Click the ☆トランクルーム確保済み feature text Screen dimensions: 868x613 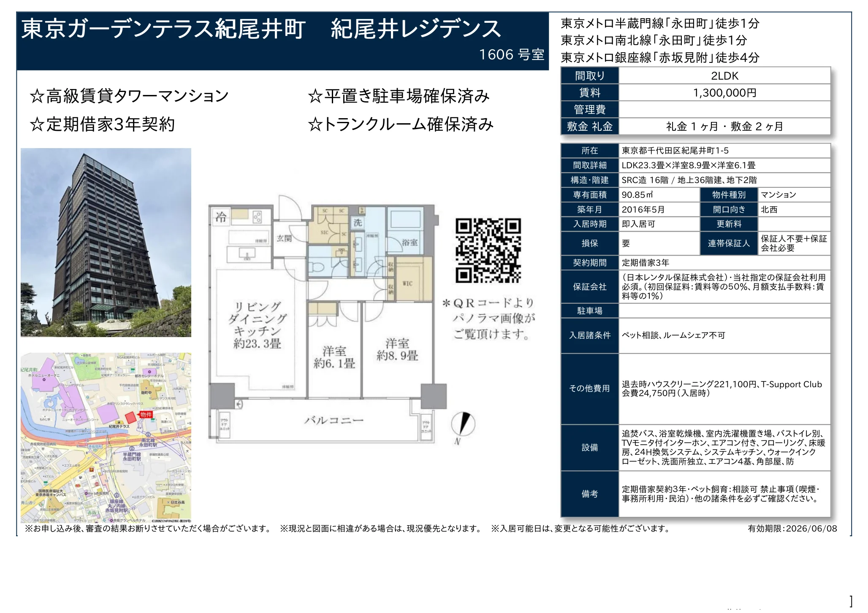(x=401, y=124)
